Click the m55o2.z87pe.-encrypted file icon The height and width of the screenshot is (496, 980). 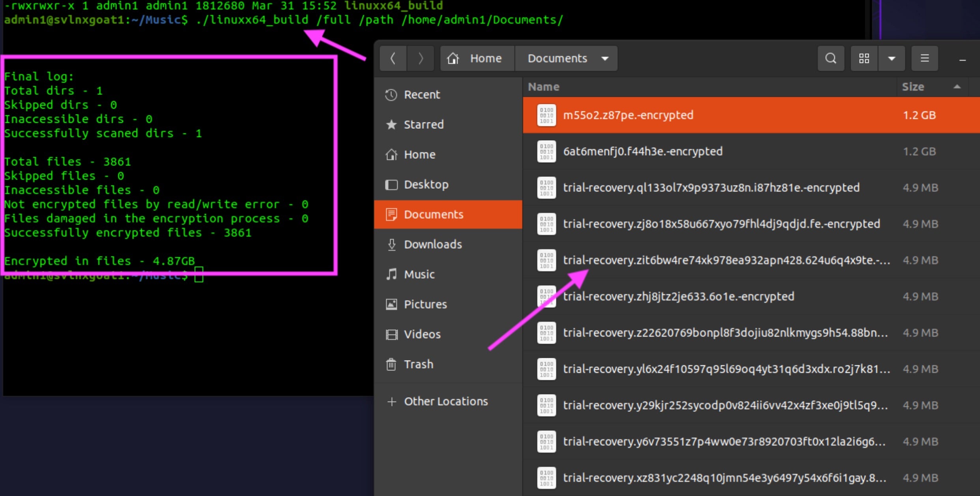[546, 115]
